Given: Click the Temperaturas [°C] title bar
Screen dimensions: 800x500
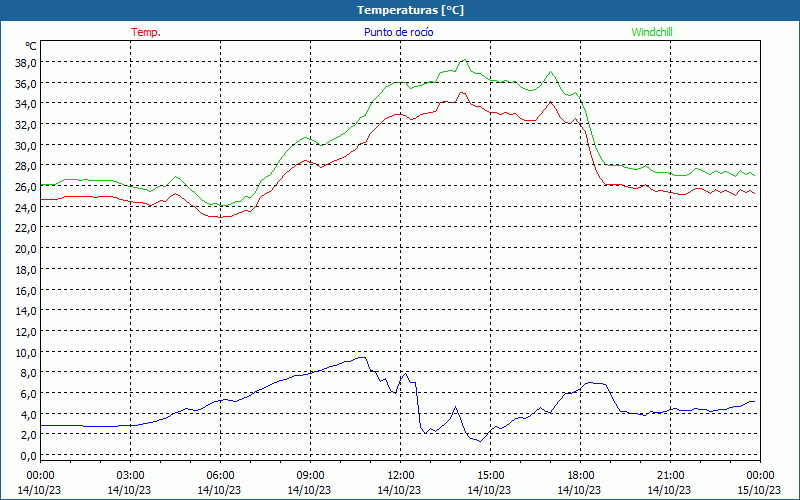Looking at the screenshot, I should (400, 10).
